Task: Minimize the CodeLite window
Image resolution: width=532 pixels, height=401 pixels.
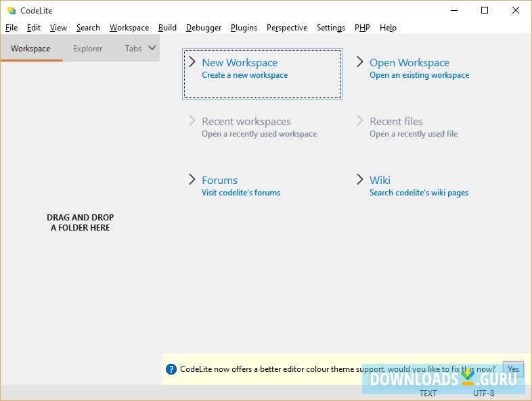Action: point(454,10)
